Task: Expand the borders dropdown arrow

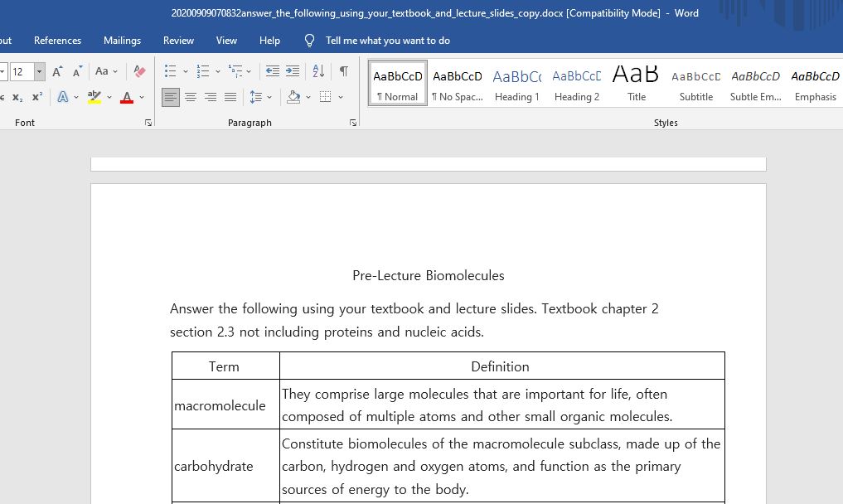Action: pos(341,98)
